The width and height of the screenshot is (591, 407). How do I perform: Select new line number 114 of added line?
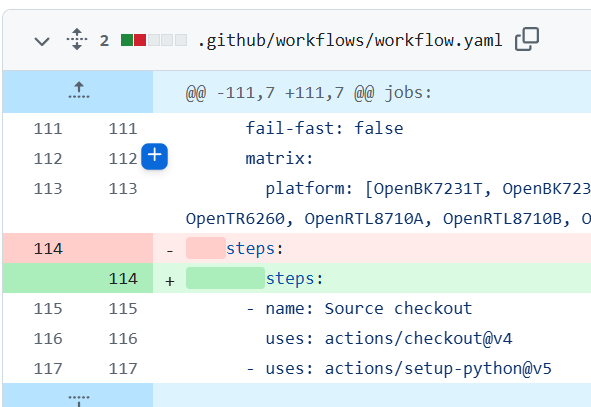(123, 279)
